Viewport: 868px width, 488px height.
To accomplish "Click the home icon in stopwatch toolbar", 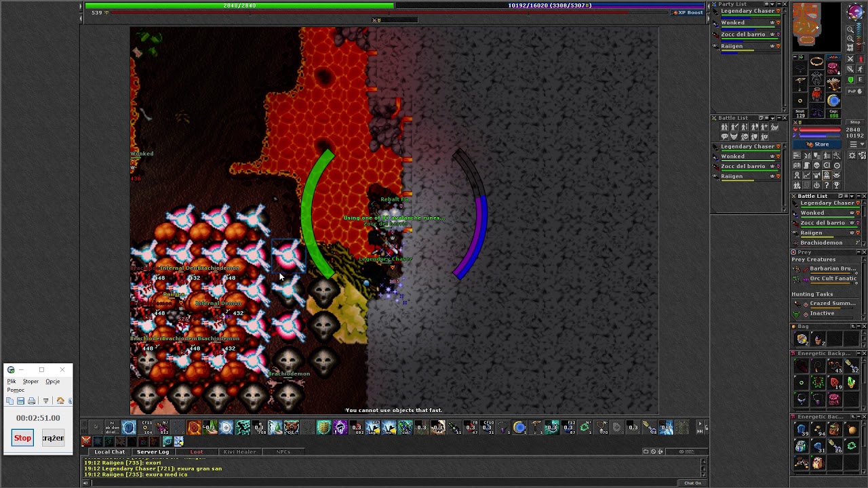I will 60,401.
